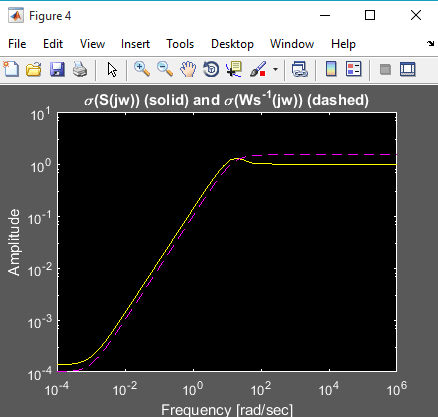Minimize the Figure 4 window
Image resolution: width=438 pixels, height=417 pixels.
point(325,15)
